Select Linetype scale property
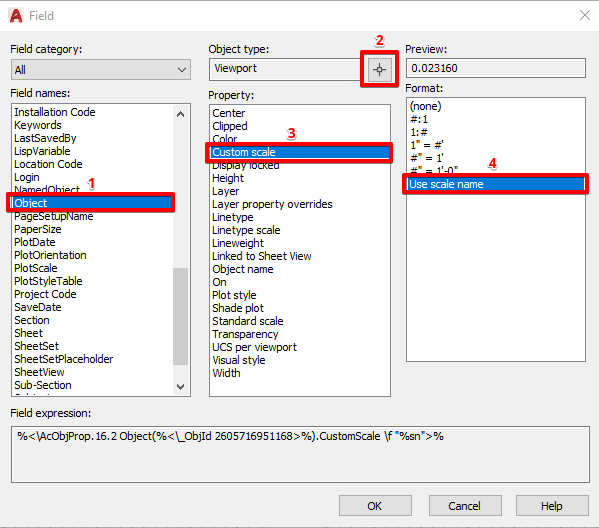Image resolution: width=599 pixels, height=528 pixels. click(x=246, y=230)
